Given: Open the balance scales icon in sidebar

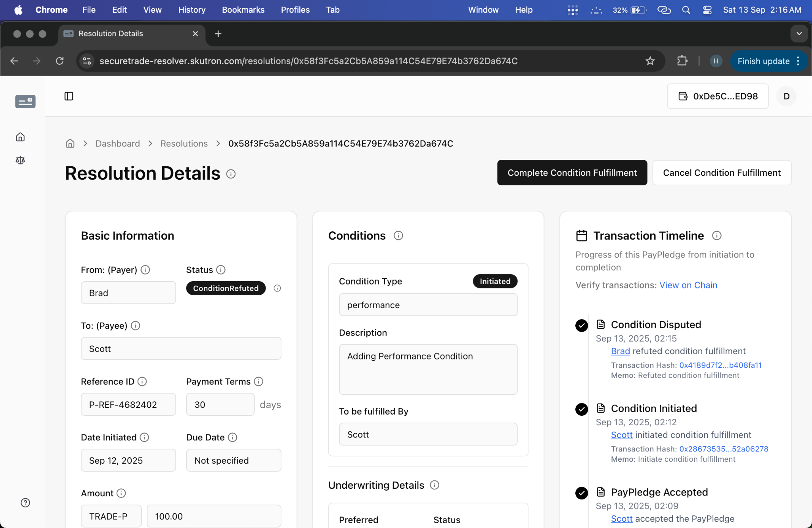Looking at the screenshot, I should pyautogui.click(x=20, y=160).
